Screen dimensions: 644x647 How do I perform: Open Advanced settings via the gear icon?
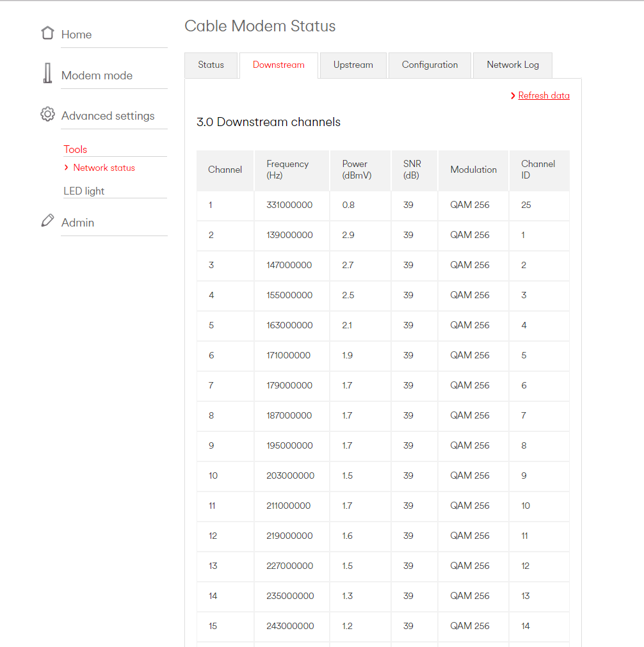point(47,113)
